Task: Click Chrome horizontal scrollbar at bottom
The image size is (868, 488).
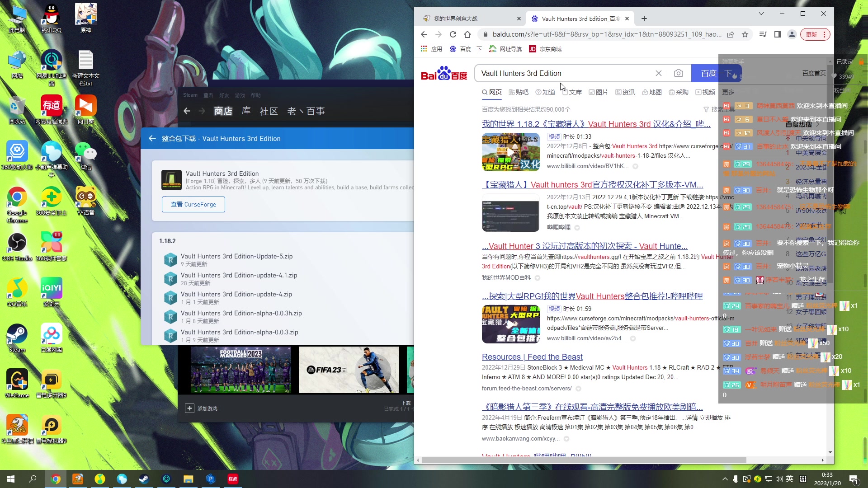Action: pyautogui.click(x=583, y=460)
